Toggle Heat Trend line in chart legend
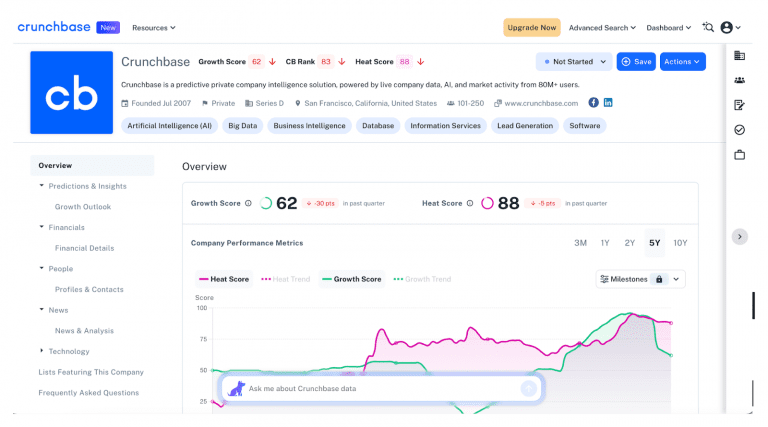The height and width of the screenshot is (427, 768). pos(286,279)
